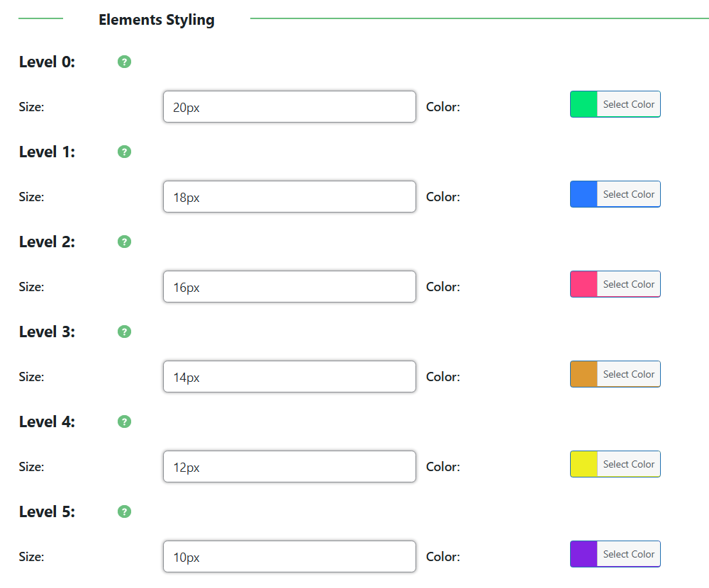The image size is (709, 588).
Task: Click Select Color button for Level 1
Action: pyautogui.click(x=628, y=194)
